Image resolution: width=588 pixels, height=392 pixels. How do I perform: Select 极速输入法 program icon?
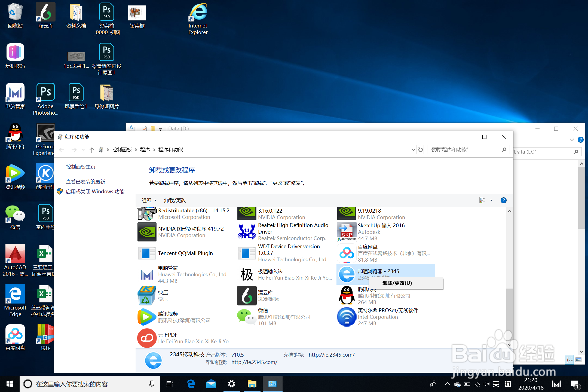tap(247, 274)
